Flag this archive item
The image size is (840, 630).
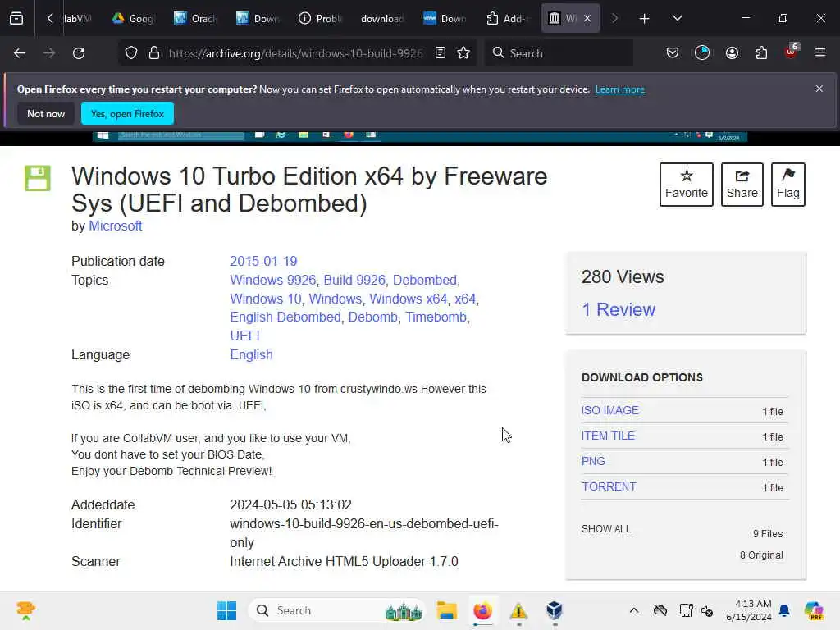click(787, 185)
